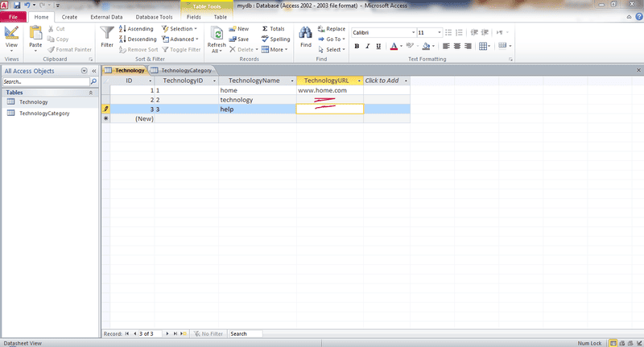Screen dimensions: 644x347
Task: Switch to Datasheet View in status bar
Action: pos(613,343)
